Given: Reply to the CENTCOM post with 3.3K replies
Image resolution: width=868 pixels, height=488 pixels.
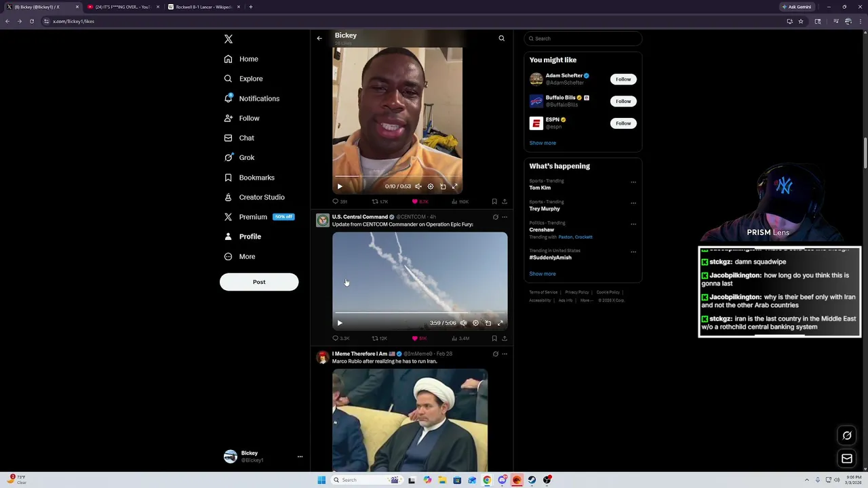Looking at the screenshot, I should (341, 338).
